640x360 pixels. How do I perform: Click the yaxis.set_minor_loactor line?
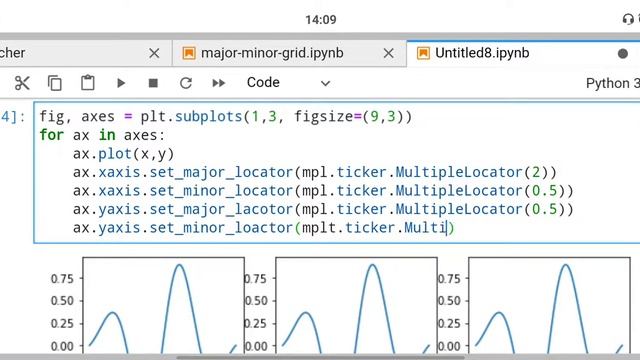263,228
